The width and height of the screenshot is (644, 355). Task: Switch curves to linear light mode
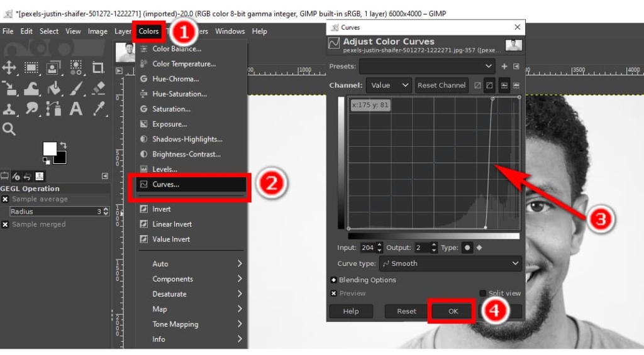477,85
